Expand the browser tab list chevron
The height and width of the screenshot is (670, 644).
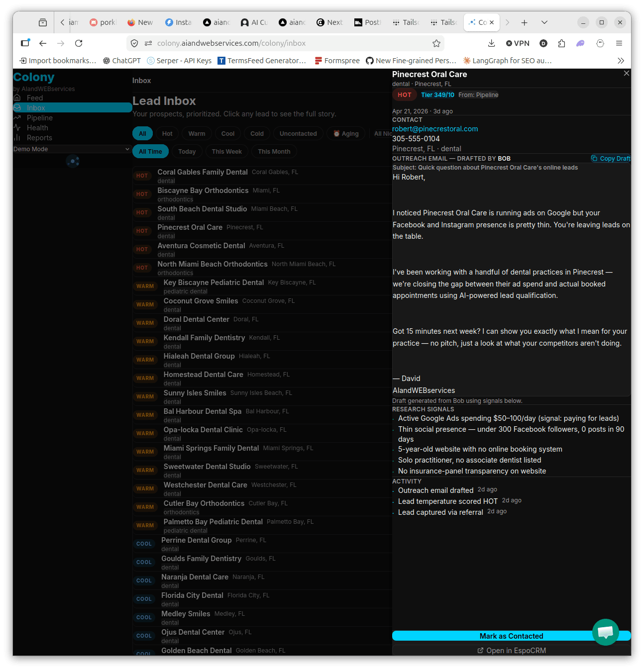544,22
